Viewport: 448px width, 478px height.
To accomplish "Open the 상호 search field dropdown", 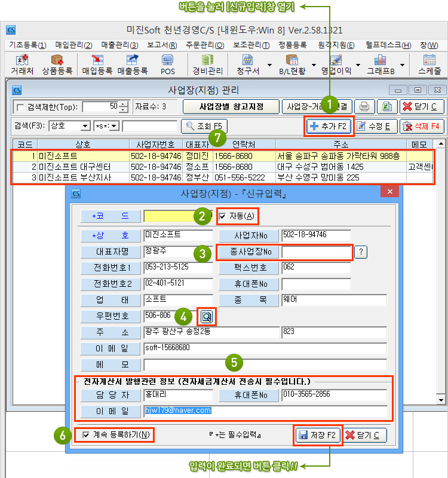I will [x=85, y=126].
